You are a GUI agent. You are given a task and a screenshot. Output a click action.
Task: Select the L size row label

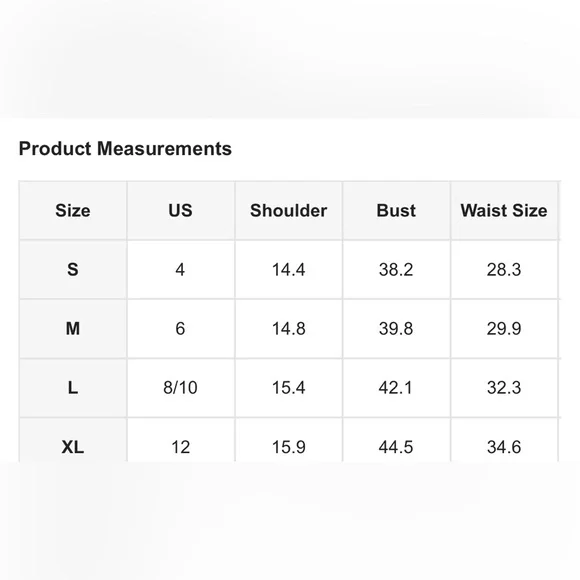[x=73, y=388]
